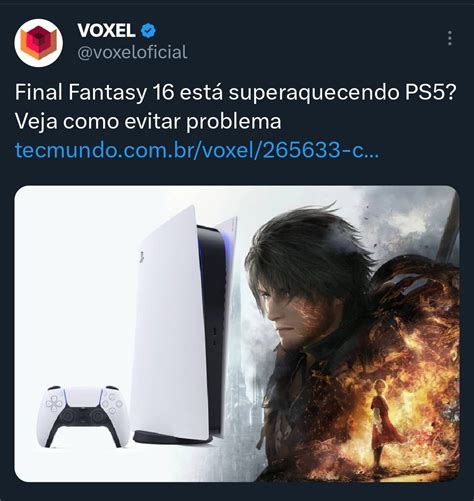
Task: Click the PS5 black stand base
Action: coord(173,437)
